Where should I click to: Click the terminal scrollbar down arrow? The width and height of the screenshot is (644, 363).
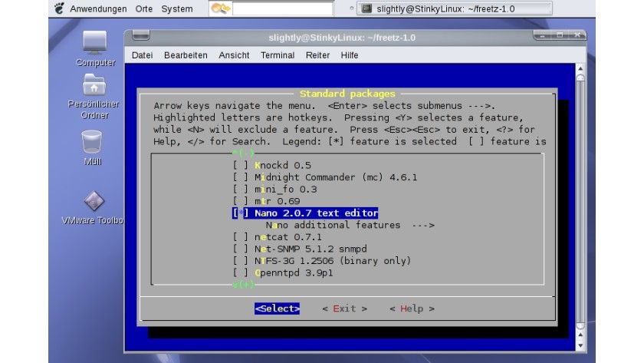tap(580, 346)
